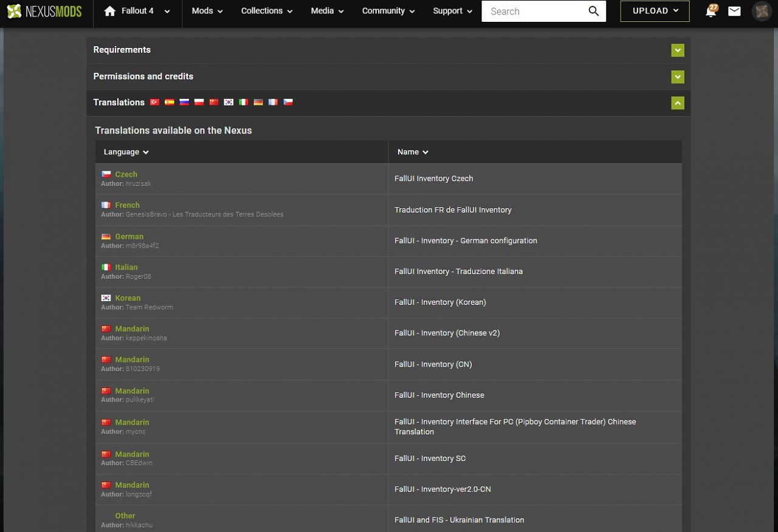
Task: Click the German flag in the Translations header
Action: pyautogui.click(x=258, y=102)
